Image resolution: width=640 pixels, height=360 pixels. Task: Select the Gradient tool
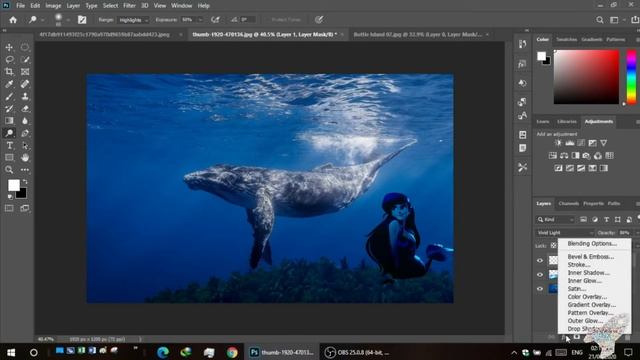[9, 121]
